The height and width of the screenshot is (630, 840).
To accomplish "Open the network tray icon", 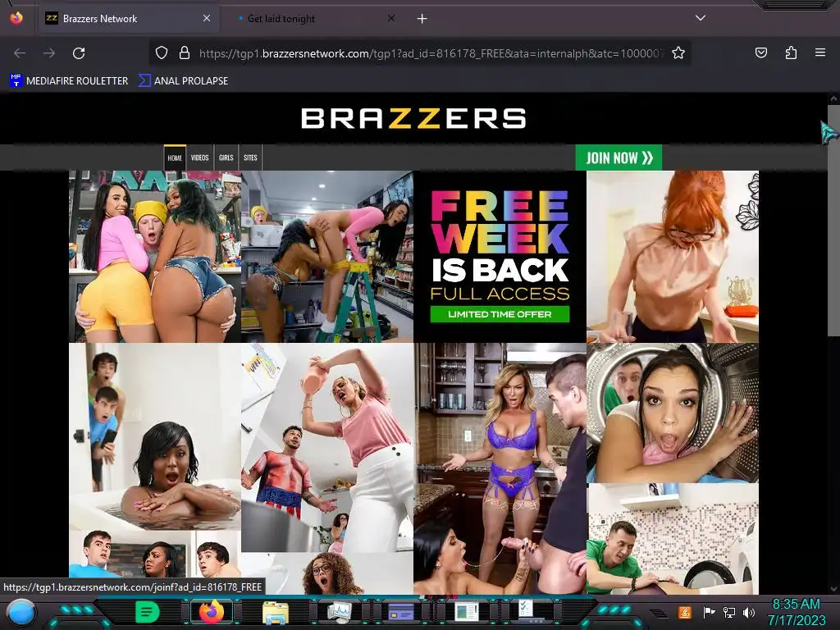I will tap(728, 612).
